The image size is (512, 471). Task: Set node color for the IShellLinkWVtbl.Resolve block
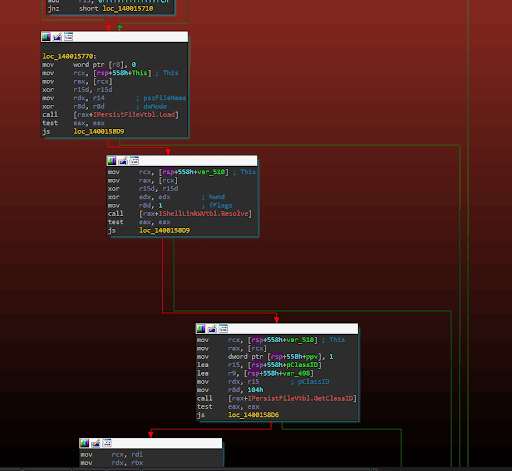[112, 161]
